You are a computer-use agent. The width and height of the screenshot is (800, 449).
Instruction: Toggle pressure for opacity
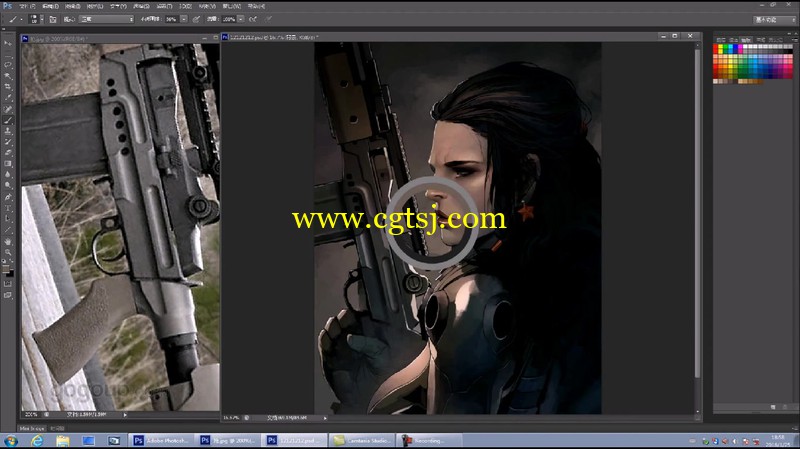point(196,19)
